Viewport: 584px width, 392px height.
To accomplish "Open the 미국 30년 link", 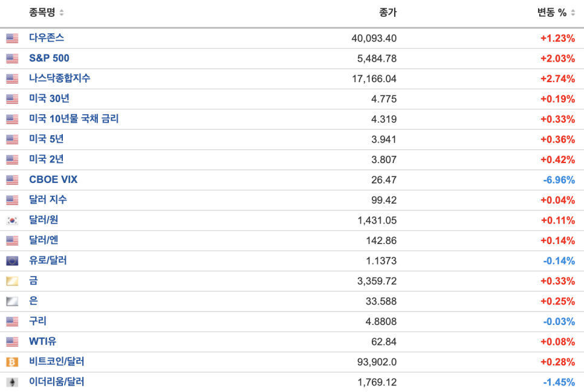I will [49, 98].
